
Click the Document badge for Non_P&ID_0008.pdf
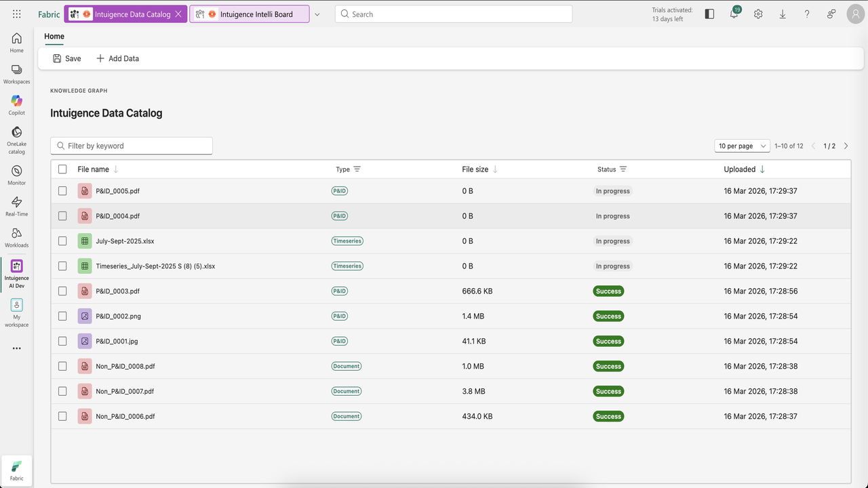coord(347,366)
